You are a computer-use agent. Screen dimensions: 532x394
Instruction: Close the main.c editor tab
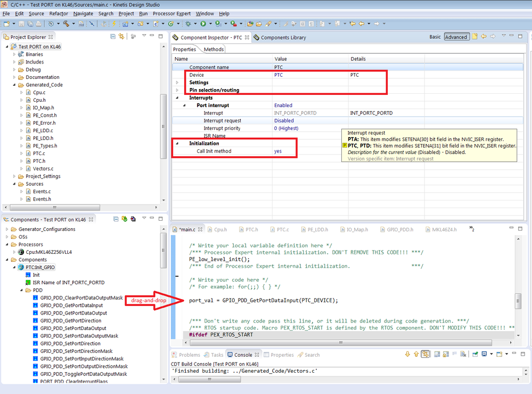[200, 229]
